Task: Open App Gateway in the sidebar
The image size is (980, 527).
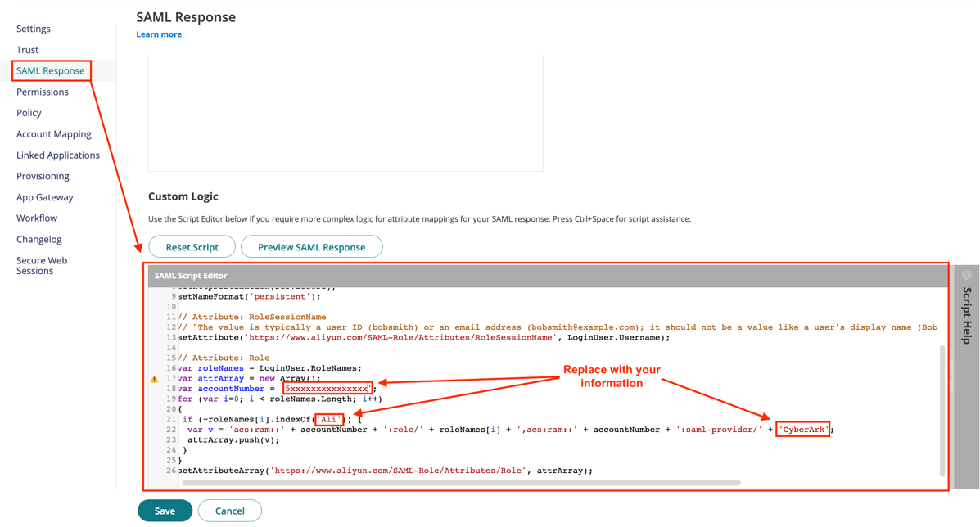Action: (x=45, y=197)
